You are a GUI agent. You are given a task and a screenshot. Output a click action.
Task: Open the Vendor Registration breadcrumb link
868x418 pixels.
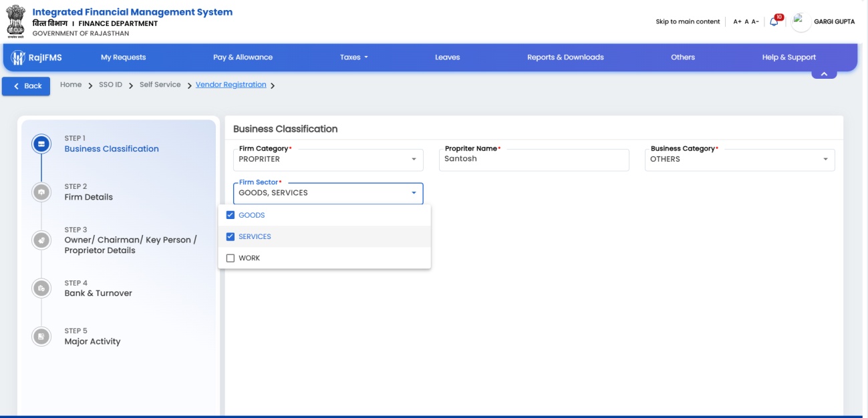pyautogui.click(x=231, y=85)
